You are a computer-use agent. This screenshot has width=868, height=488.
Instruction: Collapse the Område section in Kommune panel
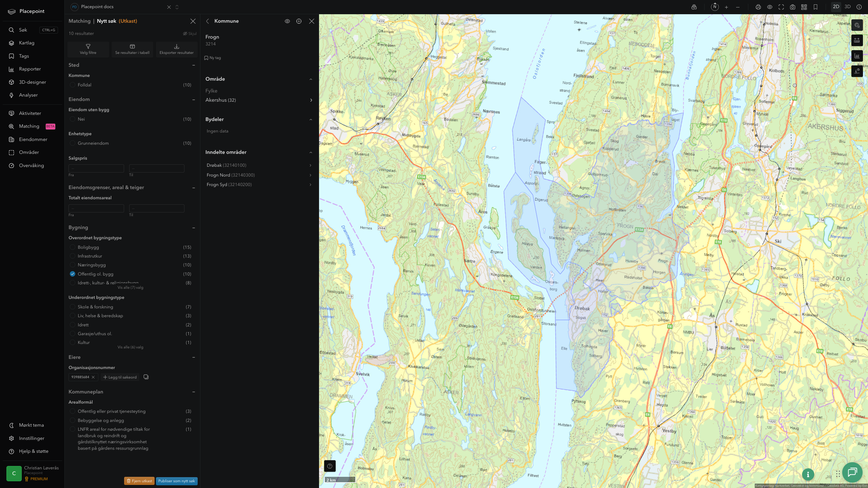pos(311,79)
